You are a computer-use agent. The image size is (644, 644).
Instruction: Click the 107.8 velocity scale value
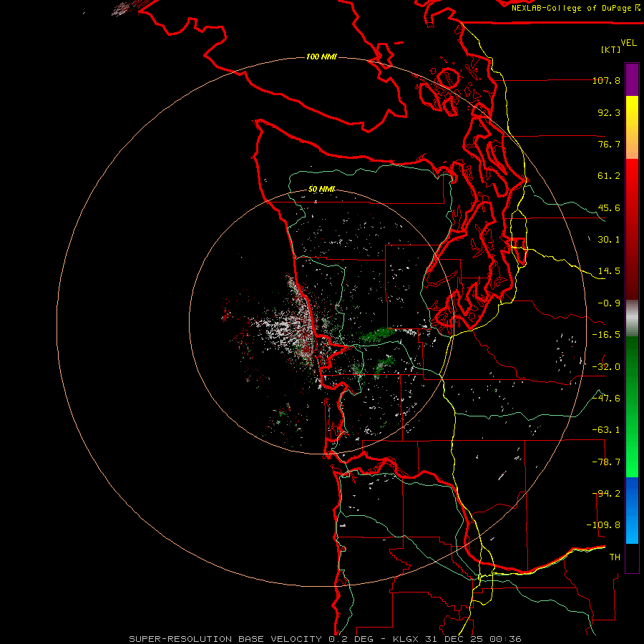606,81
